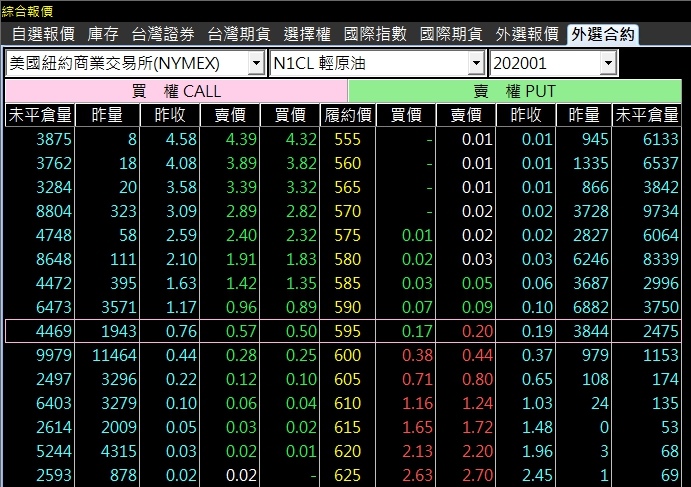Image resolution: width=691 pixels, height=487 pixels.
Task: Click call bid price 4.32
Action: (x=301, y=139)
